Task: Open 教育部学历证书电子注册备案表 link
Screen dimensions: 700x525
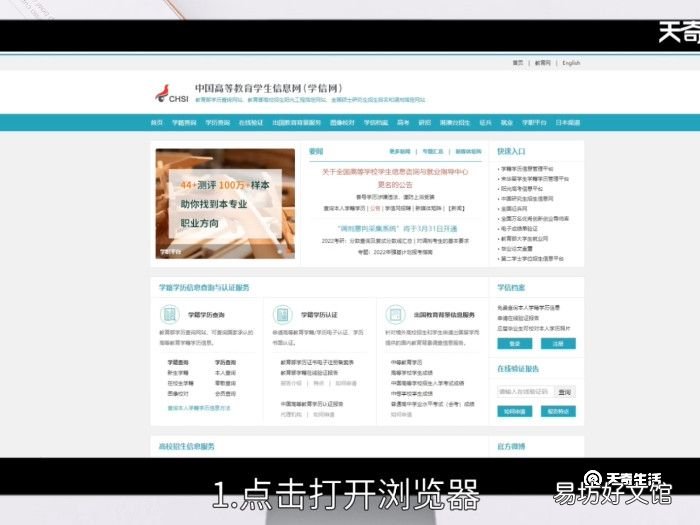Action: click(317, 362)
